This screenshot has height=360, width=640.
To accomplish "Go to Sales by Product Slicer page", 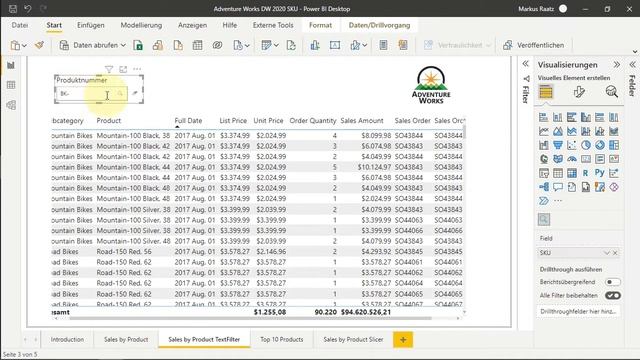I will [x=353, y=340].
